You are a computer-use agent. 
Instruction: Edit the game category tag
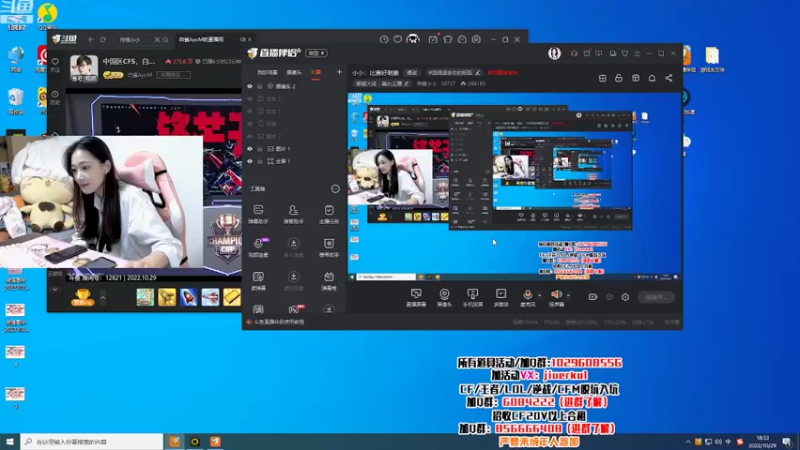pos(383,84)
